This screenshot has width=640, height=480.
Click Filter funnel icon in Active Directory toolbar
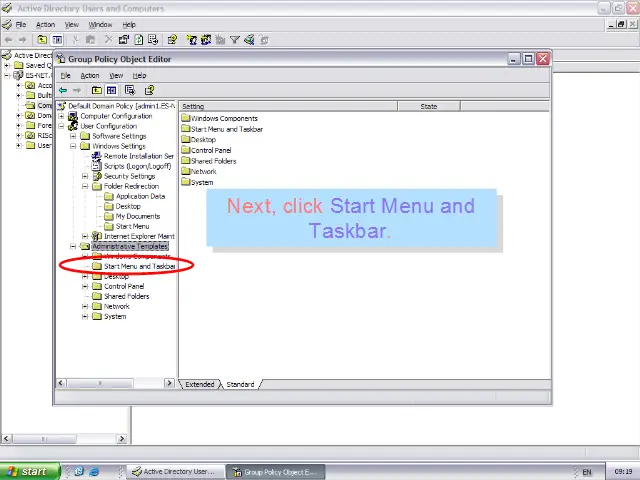pyautogui.click(x=235, y=40)
